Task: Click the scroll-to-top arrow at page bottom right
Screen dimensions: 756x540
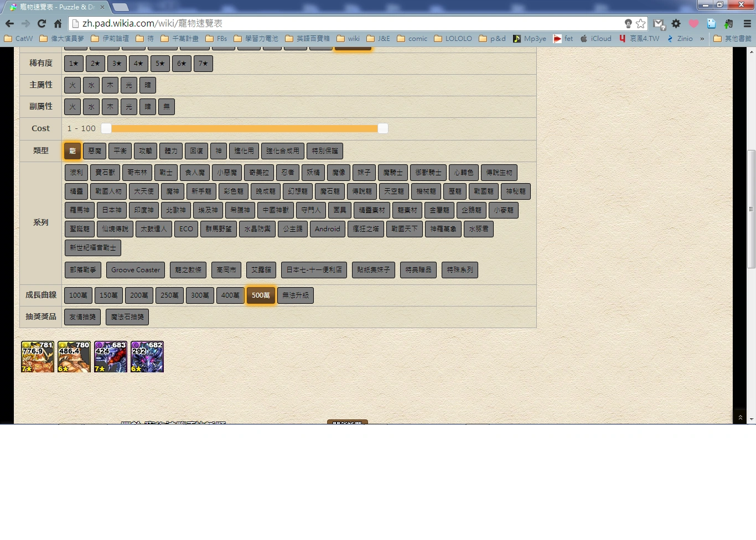Action: pos(740,418)
